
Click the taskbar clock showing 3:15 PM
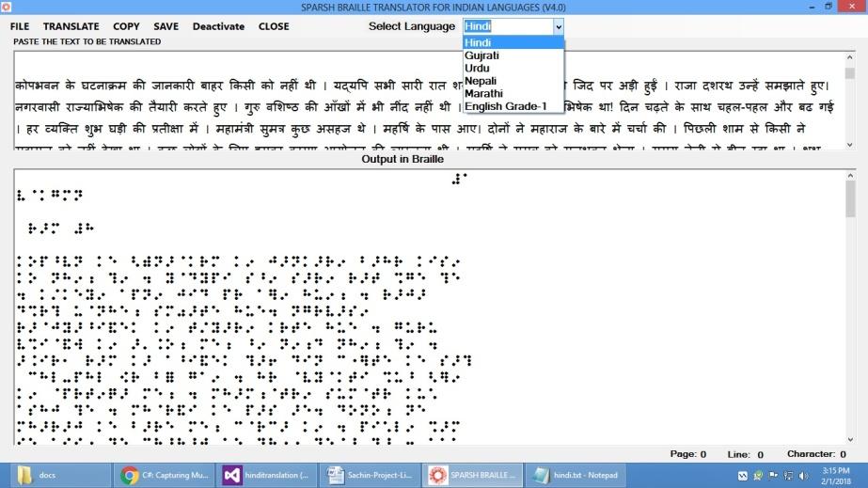click(836, 476)
